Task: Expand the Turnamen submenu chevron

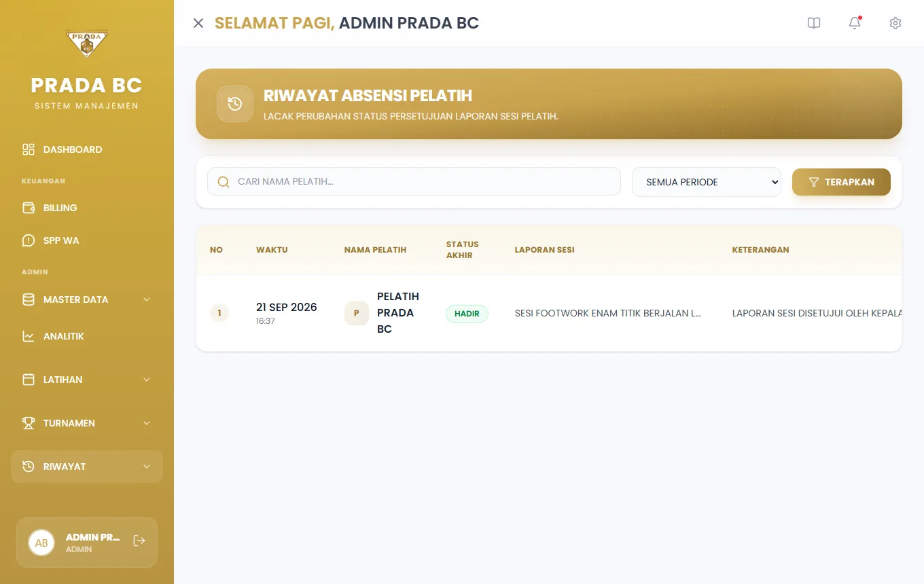Action: click(147, 423)
